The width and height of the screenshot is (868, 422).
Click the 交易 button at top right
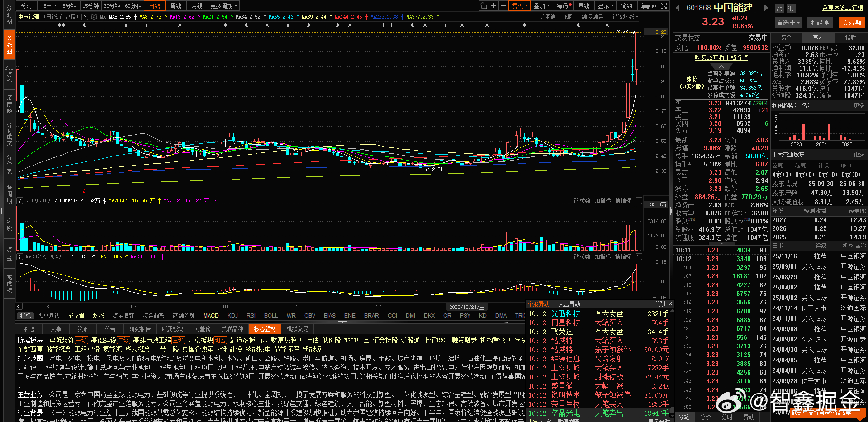pos(852,22)
